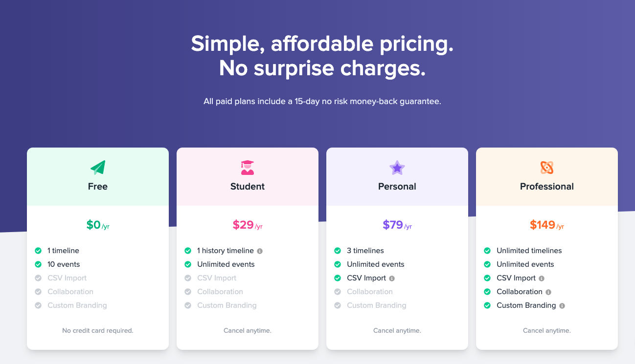Show info for Professional Collaboration feature

(548, 292)
